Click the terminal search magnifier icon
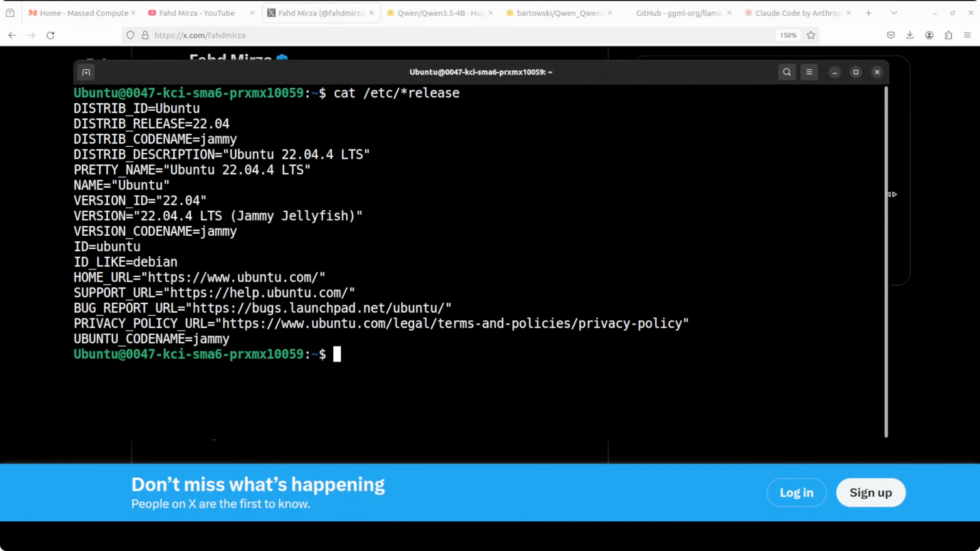This screenshot has width=980, height=551. 787,72
